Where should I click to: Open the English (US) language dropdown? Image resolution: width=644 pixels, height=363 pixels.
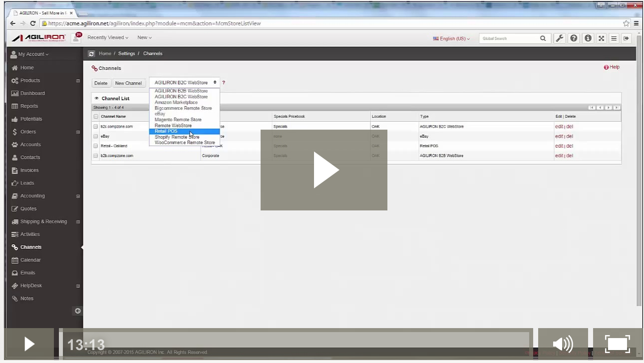point(452,38)
